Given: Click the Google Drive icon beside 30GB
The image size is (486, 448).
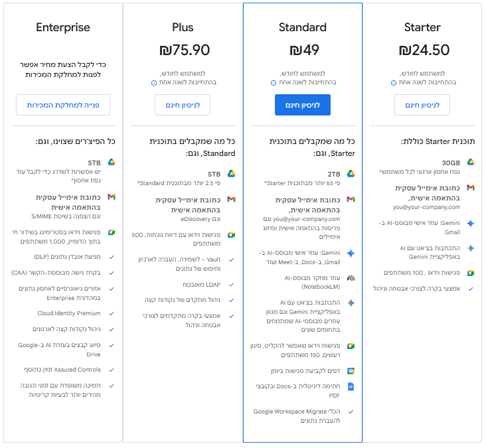Looking at the screenshot, I should tap(470, 163).
